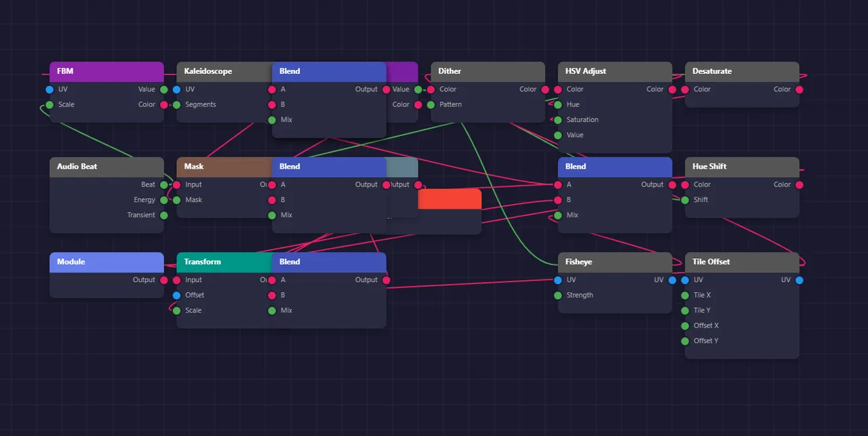The image size is (868, 436).
Task: Click the Module node's Output port
Action: (163, 280)
